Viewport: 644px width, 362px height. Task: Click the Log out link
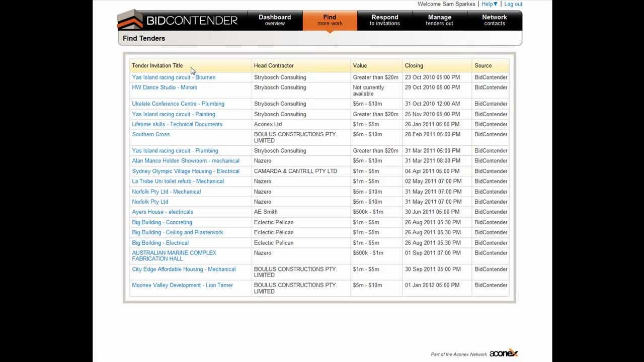click(513, 4)
